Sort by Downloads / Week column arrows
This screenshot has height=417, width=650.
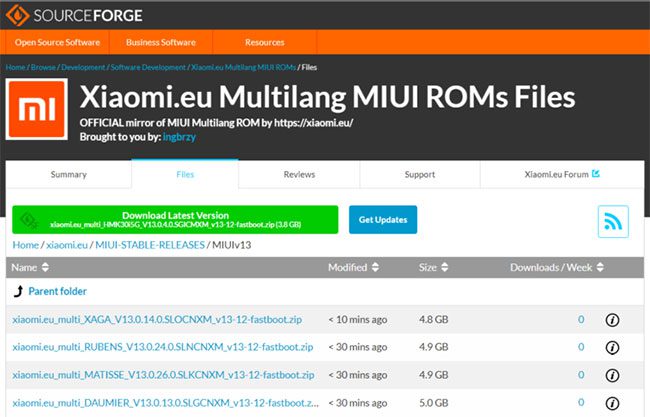(600, 267)
